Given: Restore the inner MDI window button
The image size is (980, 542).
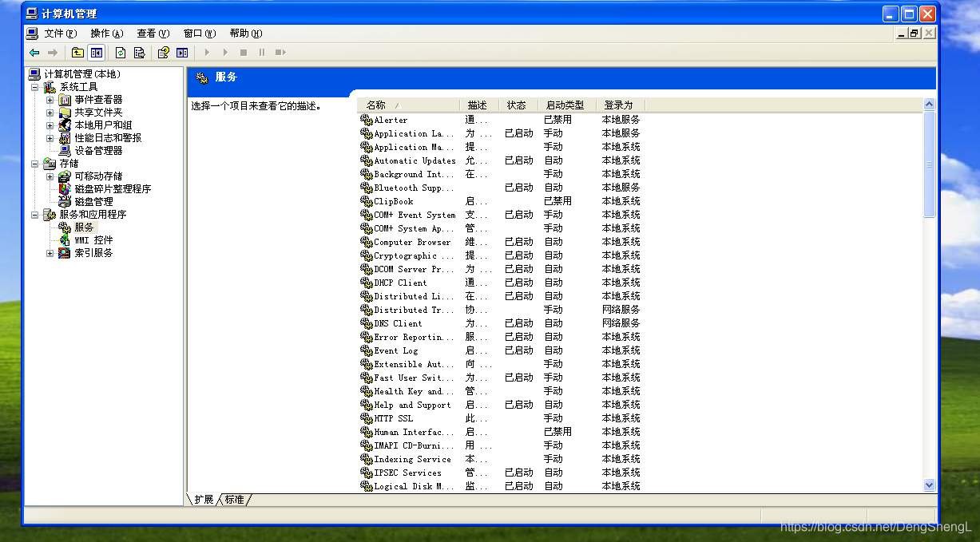Looking at the screenshot, I should (915, 34).
